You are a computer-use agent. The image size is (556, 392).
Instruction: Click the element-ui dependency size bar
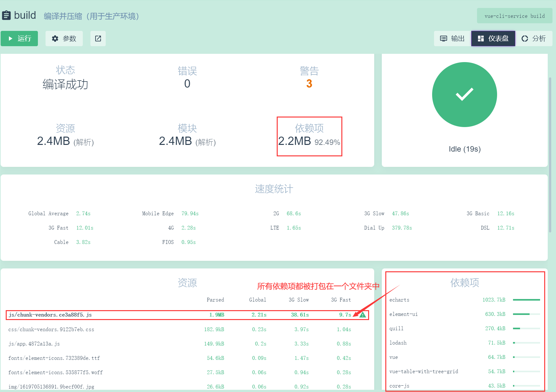526,314
